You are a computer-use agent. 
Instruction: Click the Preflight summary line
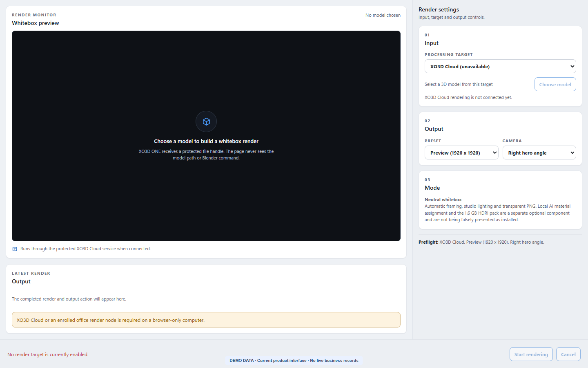(x=481, y=242)
